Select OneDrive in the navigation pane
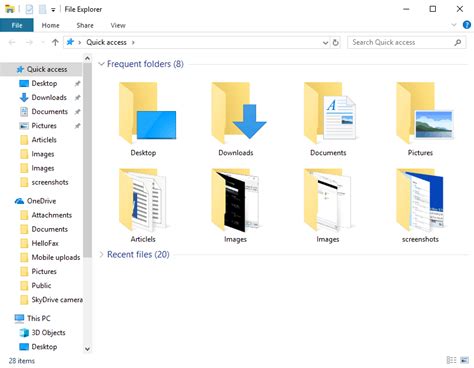This screenshot has width=474, height=368. pos(41,201)
